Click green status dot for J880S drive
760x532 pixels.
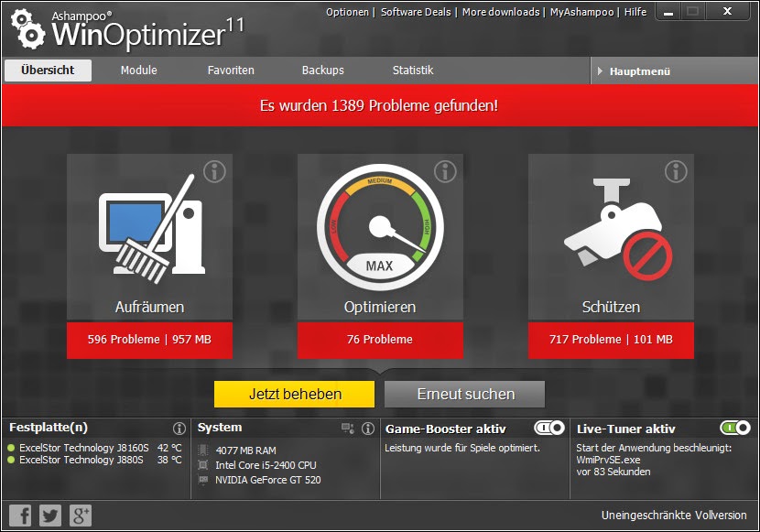[x=11, y=460]
